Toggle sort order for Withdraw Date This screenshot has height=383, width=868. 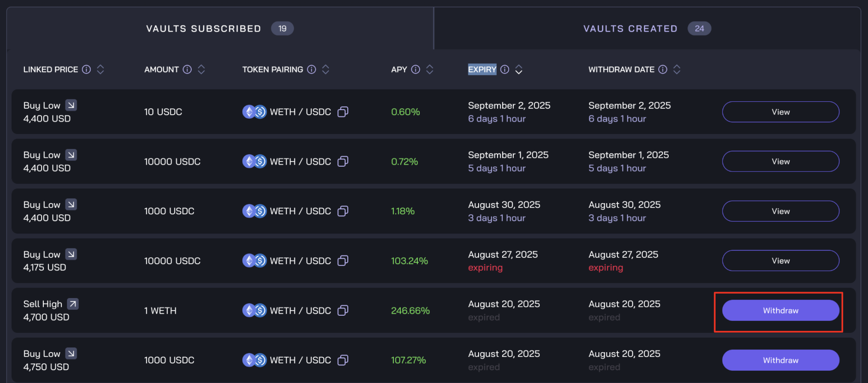[x=677, y=69]
